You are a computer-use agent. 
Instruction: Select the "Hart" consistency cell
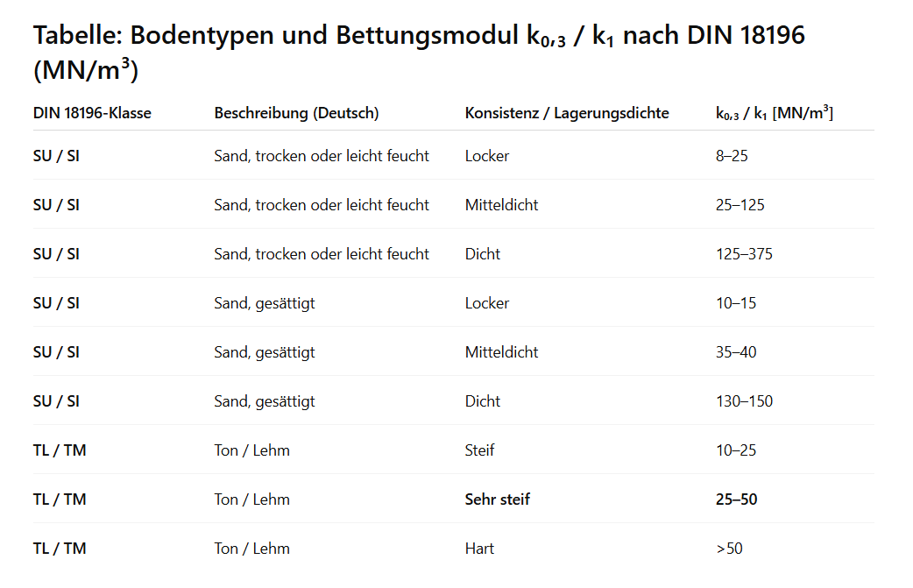(479, 549)
